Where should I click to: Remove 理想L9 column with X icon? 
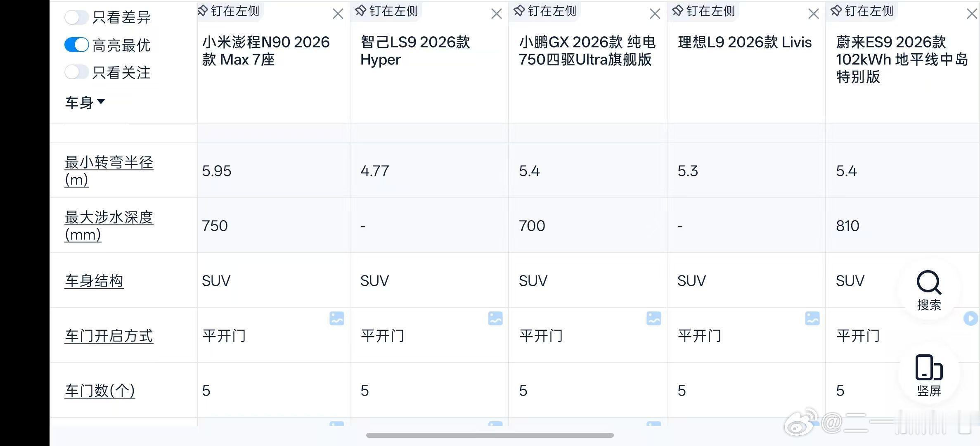pos(814,14)
